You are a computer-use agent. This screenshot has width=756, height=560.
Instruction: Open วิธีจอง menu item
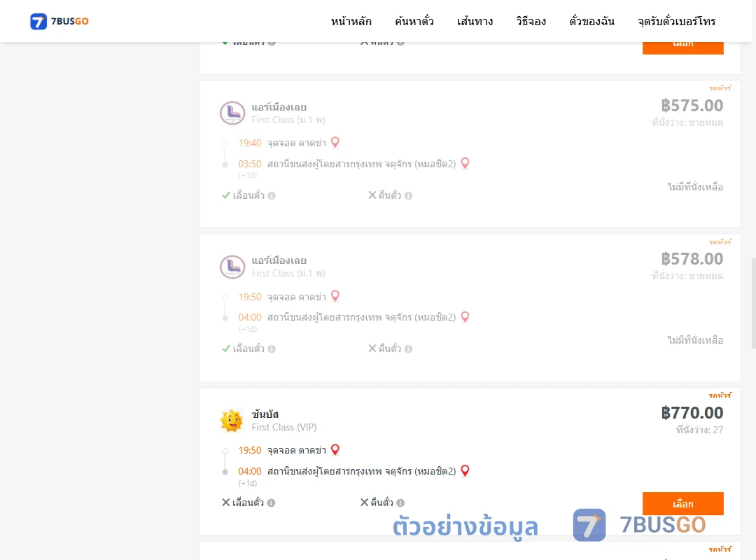(531, 21)
